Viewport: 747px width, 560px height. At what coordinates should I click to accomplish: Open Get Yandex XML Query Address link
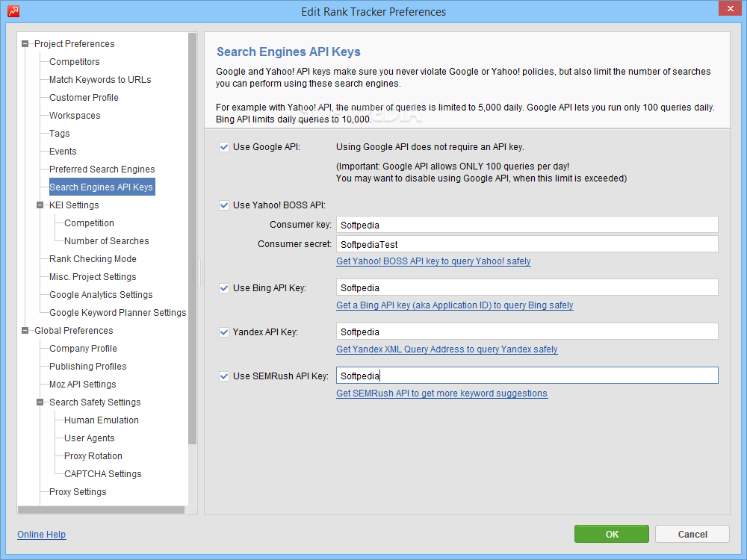click(x=447, y=349)
